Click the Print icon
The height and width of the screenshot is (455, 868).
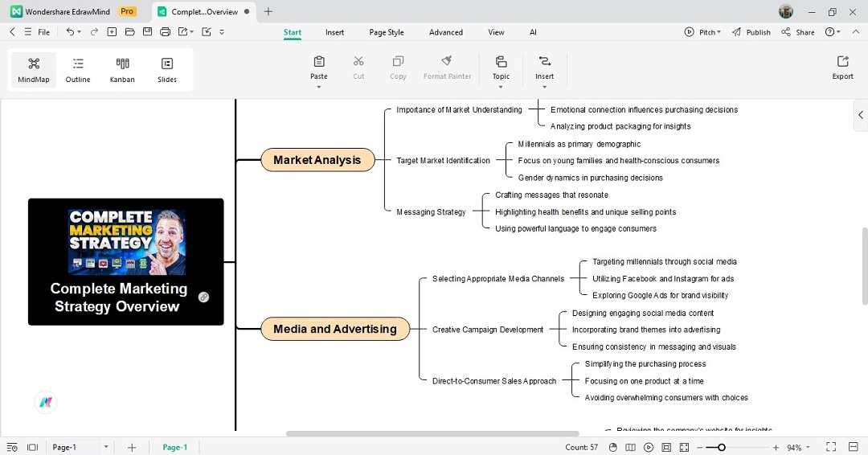click(165, 32)
